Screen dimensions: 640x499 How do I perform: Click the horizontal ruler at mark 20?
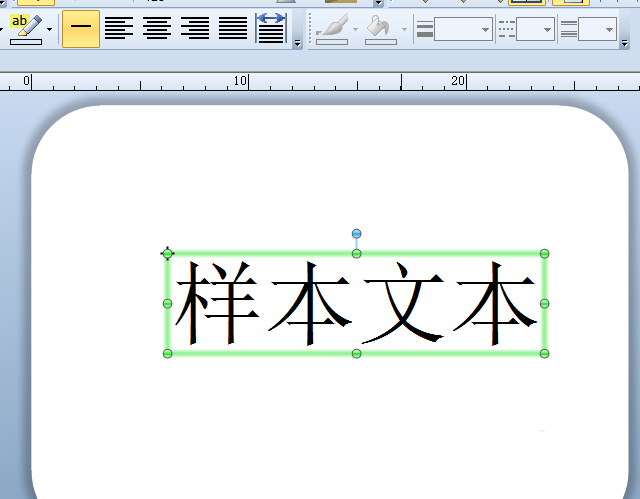pos(458,81)
